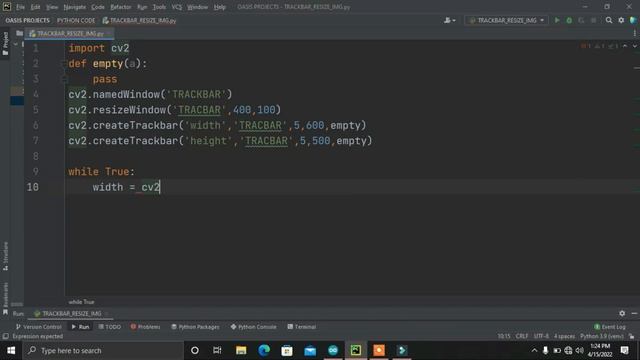
Task: Open the TRACKBAR_RESIZE_IMG run configuration dropdown
Action: pos(507,20)
